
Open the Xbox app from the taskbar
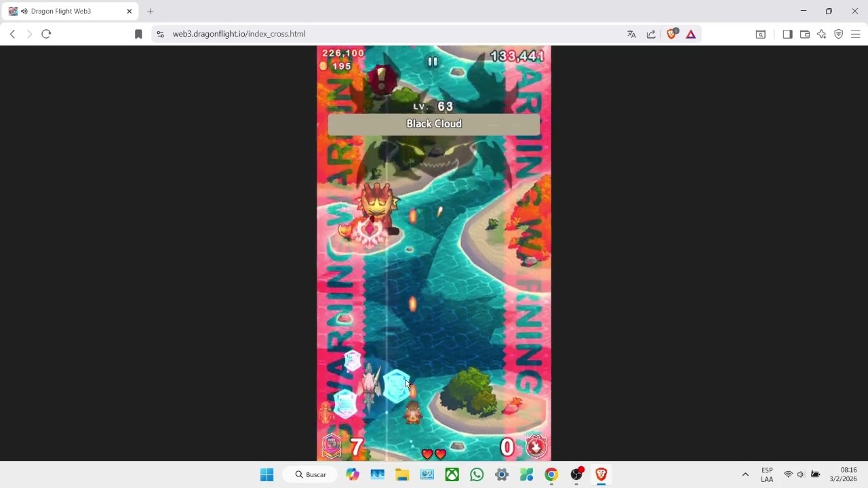tap(452, 474)
